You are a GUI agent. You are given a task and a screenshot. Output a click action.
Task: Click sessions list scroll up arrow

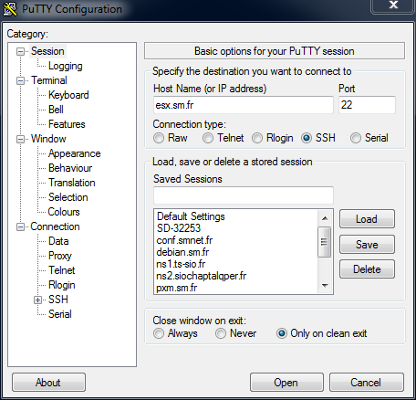point(325,218)
